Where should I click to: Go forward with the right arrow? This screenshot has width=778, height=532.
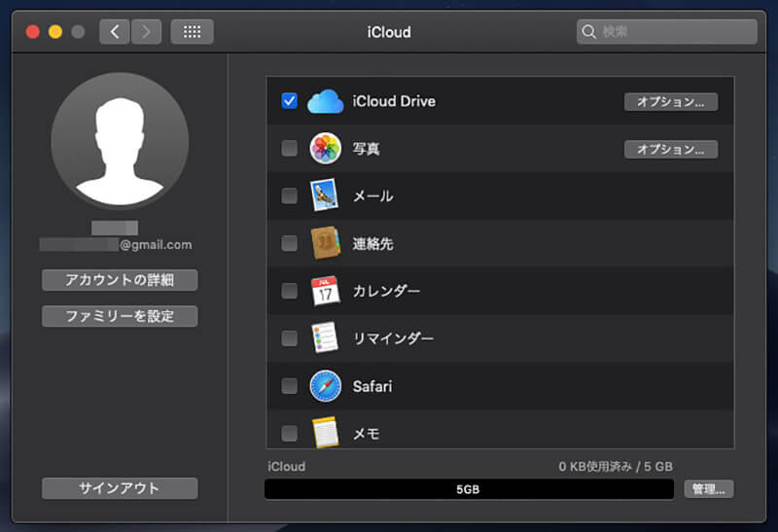click(146, 32)
